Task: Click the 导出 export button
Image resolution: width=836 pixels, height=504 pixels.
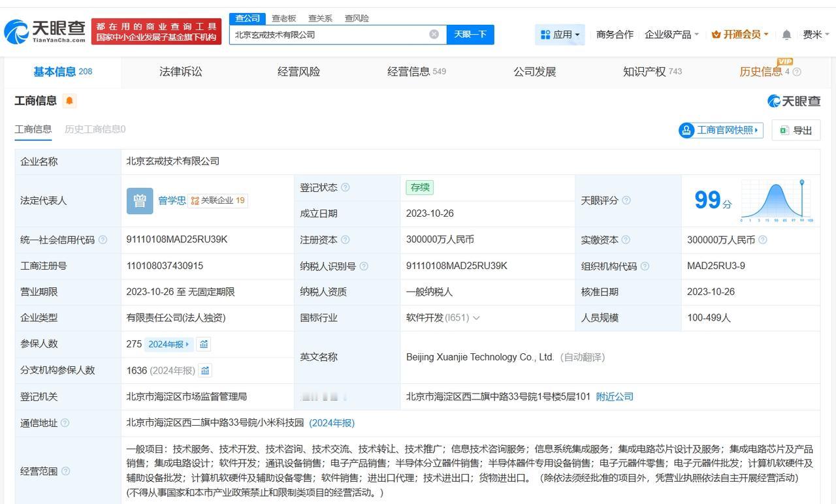Action: (x=796, y=130)
